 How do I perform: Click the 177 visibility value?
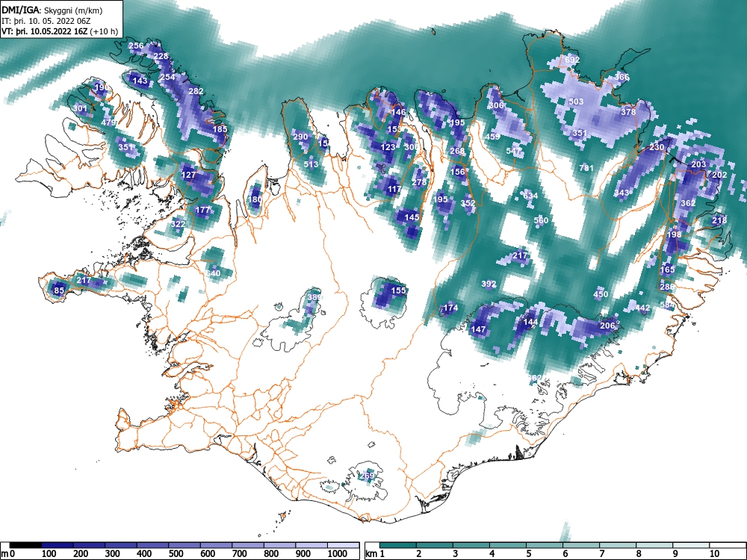202,210
